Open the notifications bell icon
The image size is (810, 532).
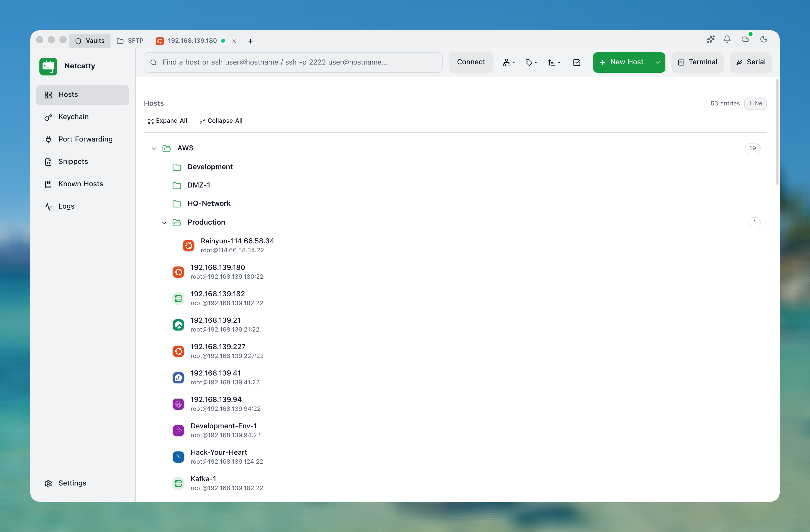(727, 39)
